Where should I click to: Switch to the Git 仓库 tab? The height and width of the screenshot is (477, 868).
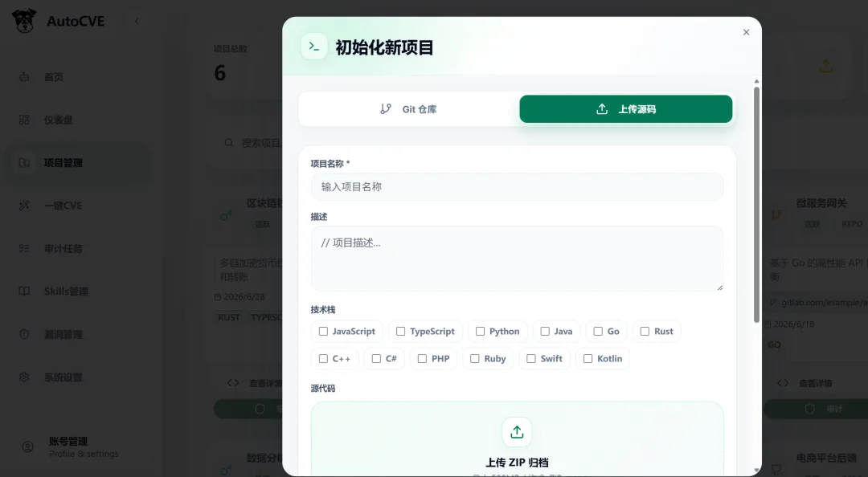point(408,109)
